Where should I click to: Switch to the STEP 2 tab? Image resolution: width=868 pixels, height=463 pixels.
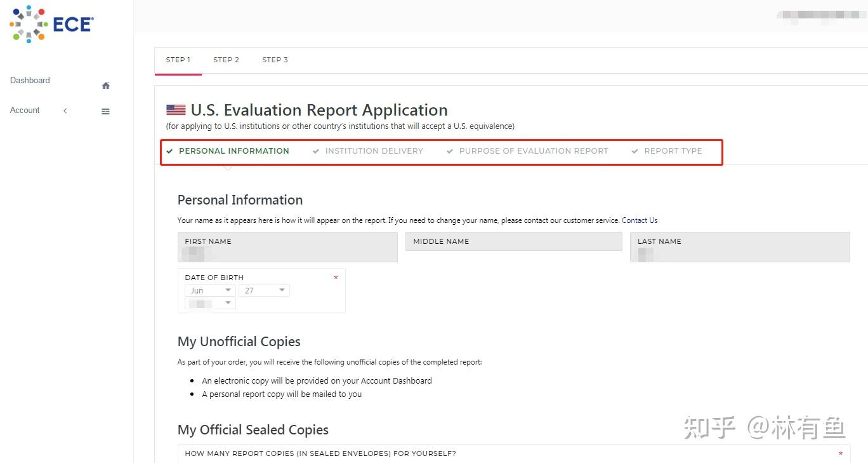pyautogui.click(x=226, y=60)
